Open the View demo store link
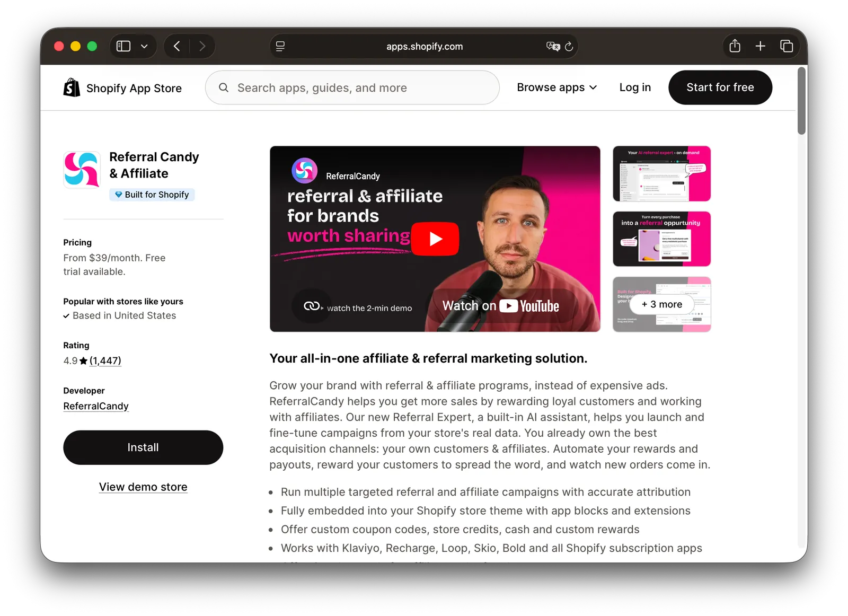 [x=143, y=487]
